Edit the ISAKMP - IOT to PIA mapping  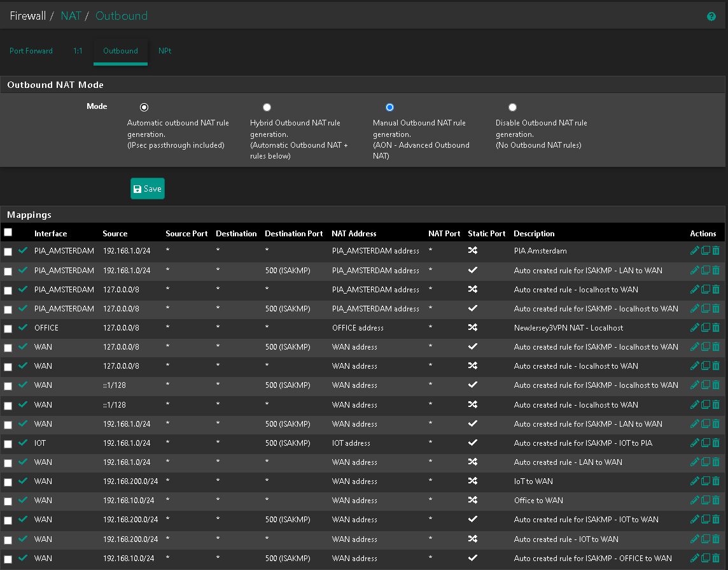[x=694, y=443]
